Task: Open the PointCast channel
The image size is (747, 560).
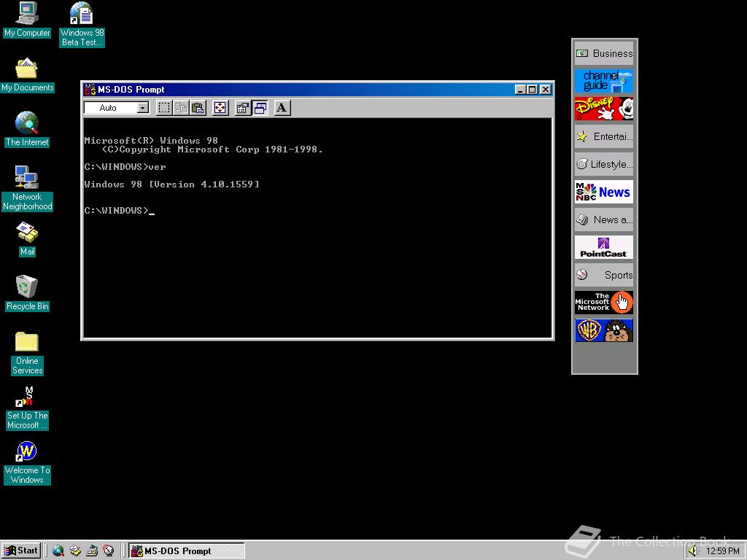Action: tap(604, 247)
